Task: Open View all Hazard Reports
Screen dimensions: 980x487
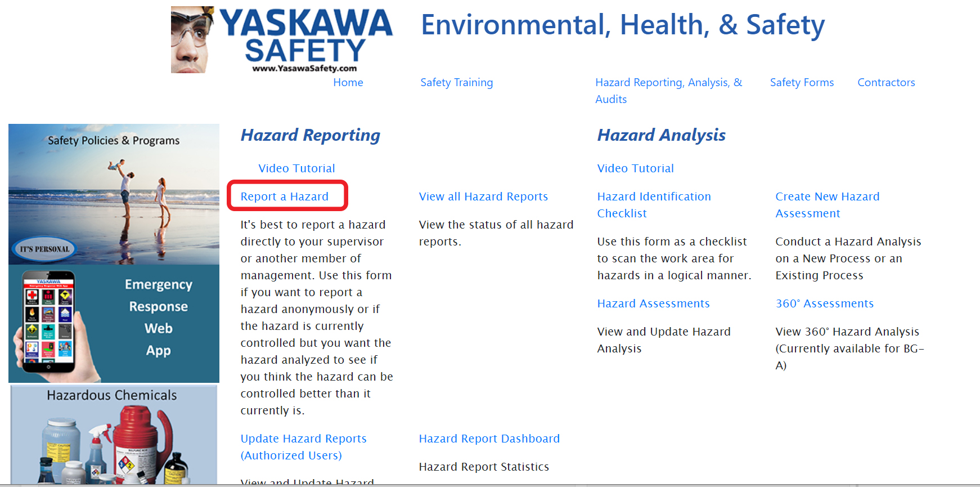Action: [x=483, y=196]
